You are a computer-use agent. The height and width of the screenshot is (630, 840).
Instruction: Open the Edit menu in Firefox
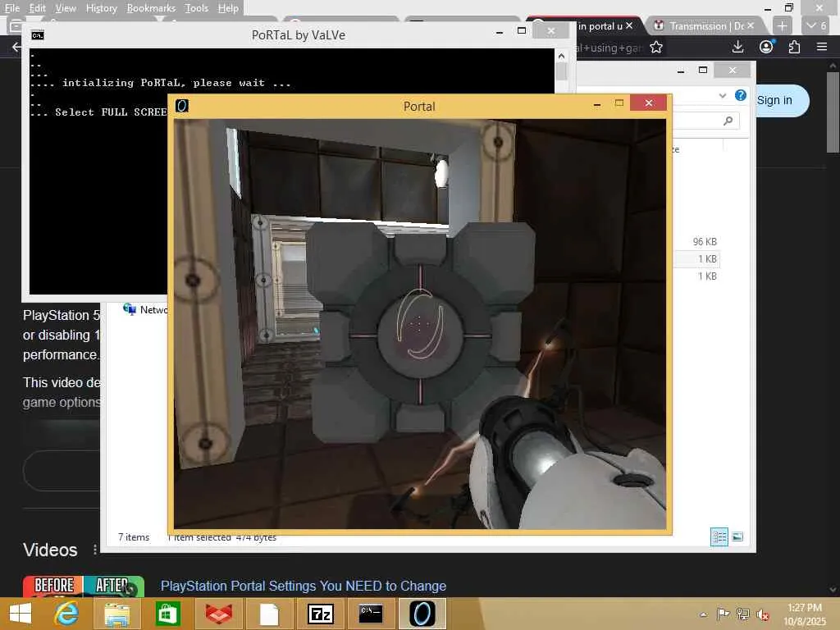[37, 8]
